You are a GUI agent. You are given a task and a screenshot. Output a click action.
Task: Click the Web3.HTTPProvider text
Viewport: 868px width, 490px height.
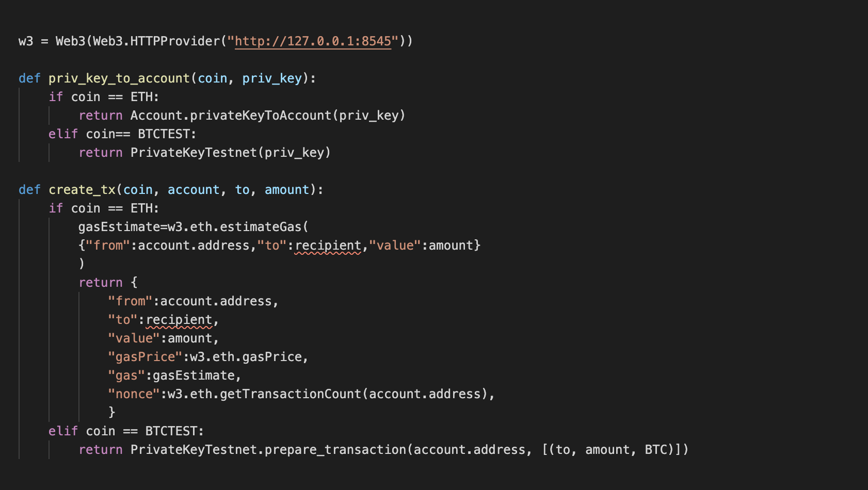click(x=156, y=41)
